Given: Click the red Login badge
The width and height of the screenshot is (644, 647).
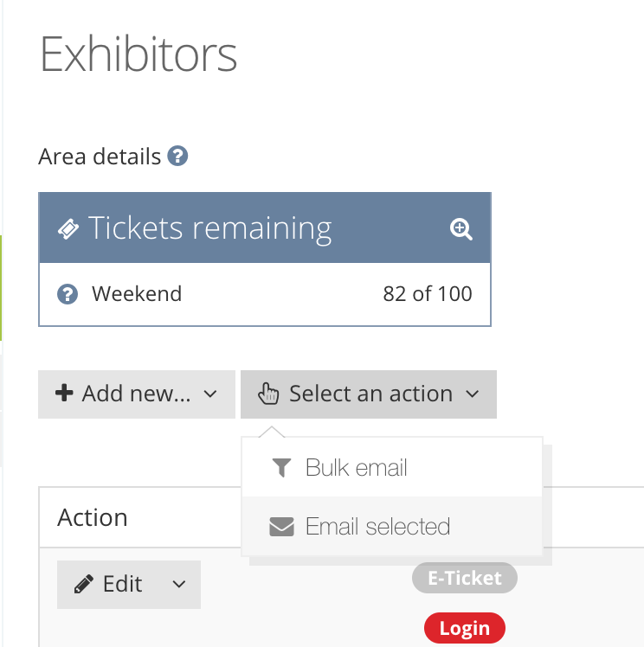Looking at the screenshot, I should point(465,628).
